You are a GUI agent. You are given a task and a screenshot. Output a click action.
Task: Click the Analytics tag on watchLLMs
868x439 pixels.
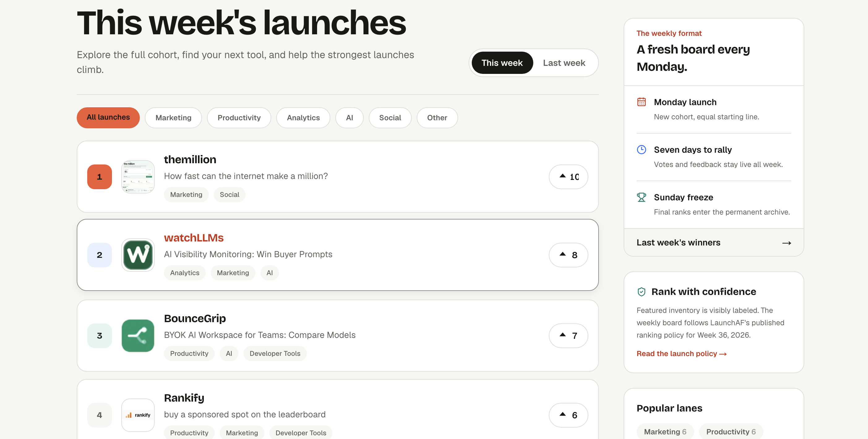coord(185,273)
